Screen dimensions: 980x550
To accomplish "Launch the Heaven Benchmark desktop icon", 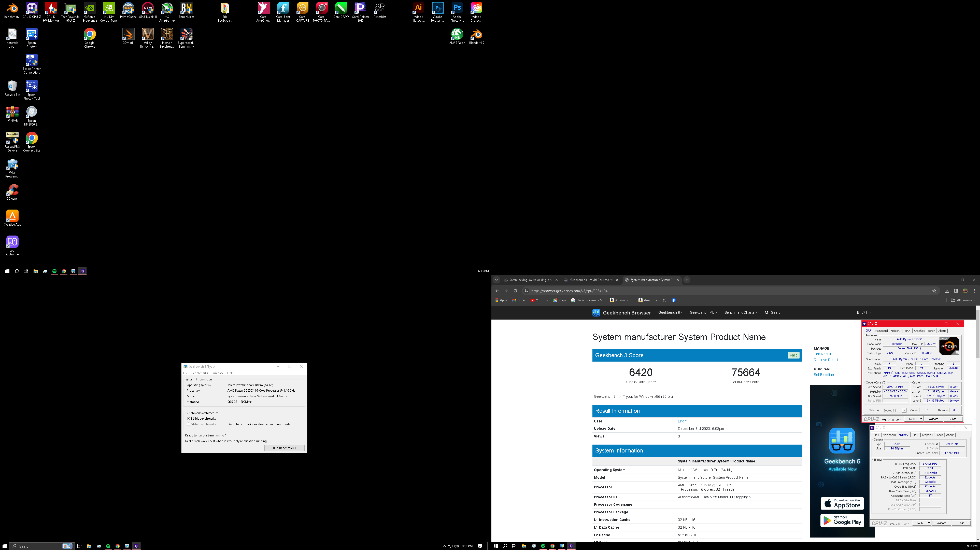I will click(x=167, y=38).
